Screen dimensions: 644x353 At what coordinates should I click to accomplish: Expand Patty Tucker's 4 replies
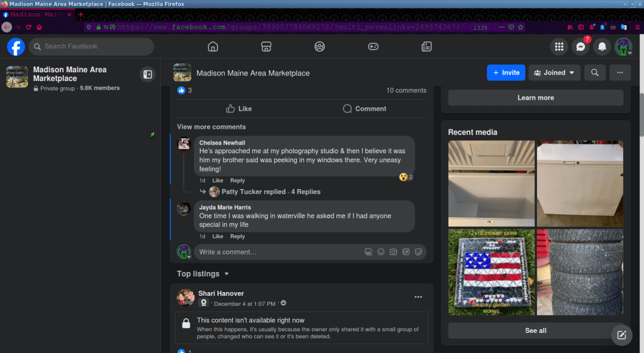[x=270, y=192]
